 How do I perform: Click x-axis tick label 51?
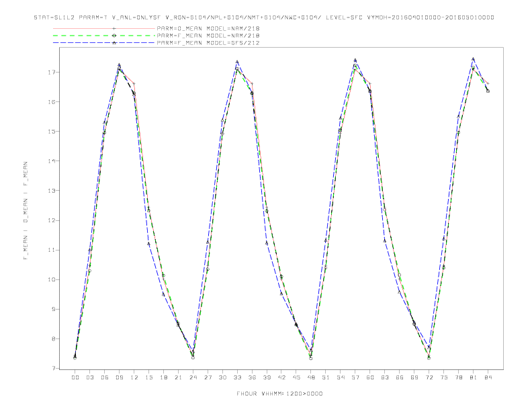(x=326, y=377)
